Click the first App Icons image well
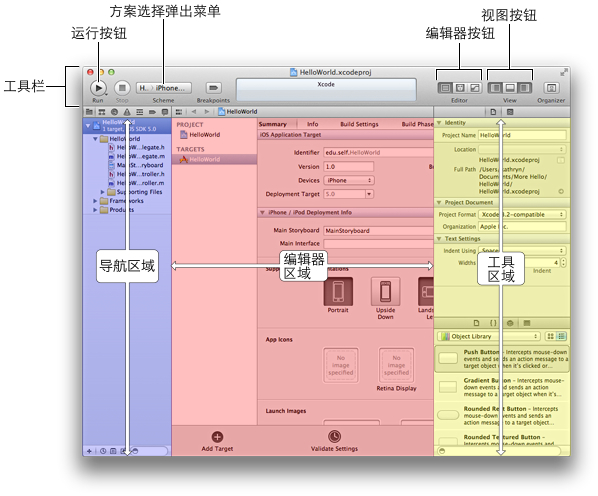598x496 pixels. pyautogui.click(x=341, y=365)
